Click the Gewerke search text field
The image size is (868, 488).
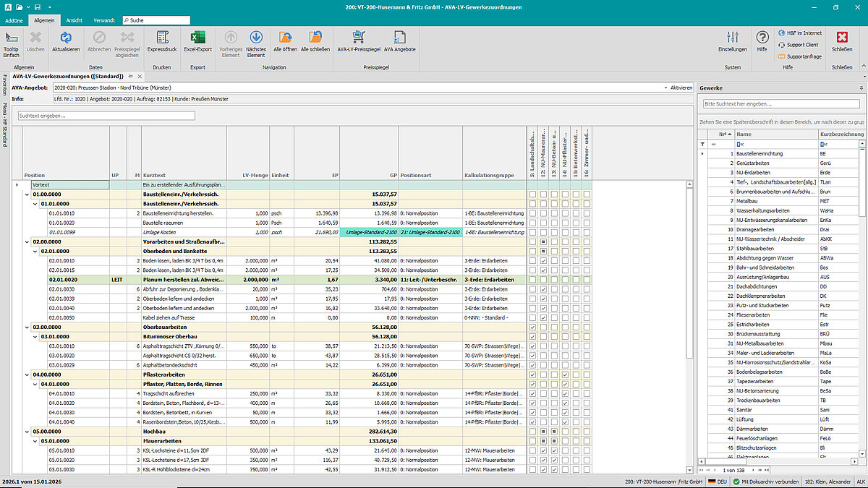pyautogui.click(x=781, y=104)
